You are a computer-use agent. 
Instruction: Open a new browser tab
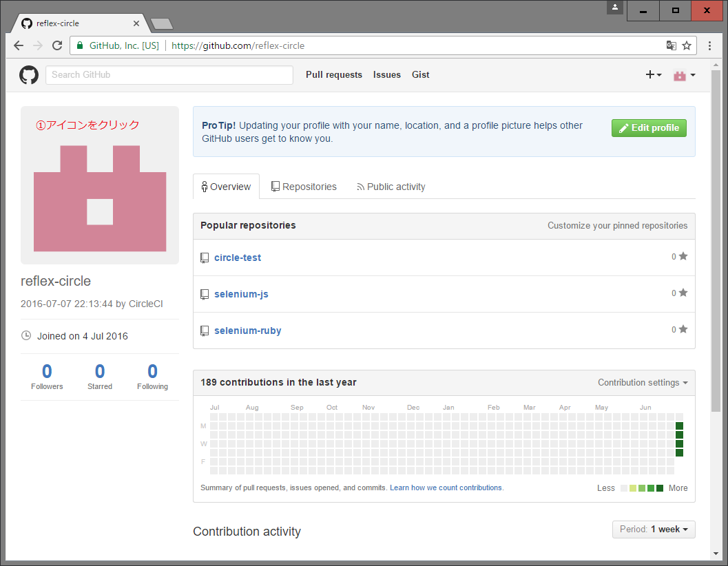click(162, 23)
